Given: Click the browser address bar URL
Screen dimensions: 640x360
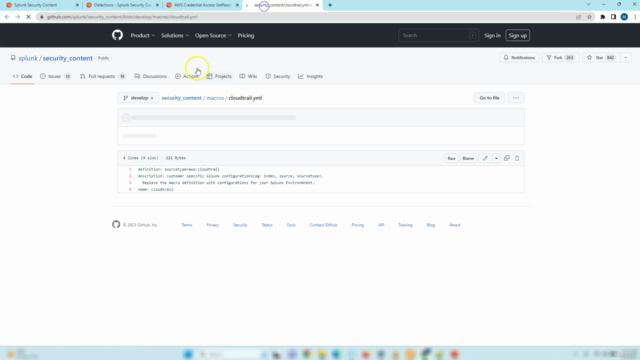Looking at the screenshot, I should (x=122, y=17).
